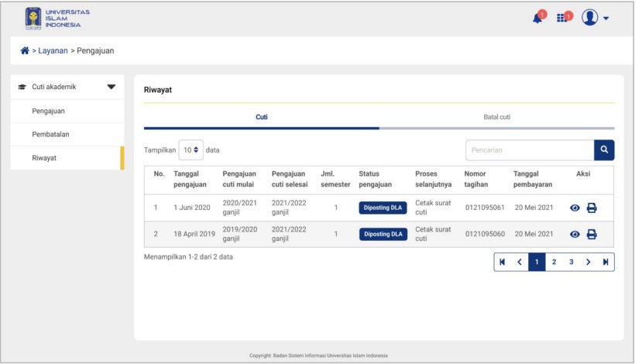This screenshot has width=635, height=364.
Task: Print the 18 April 2019 leave record
Action: pos(592,234)
